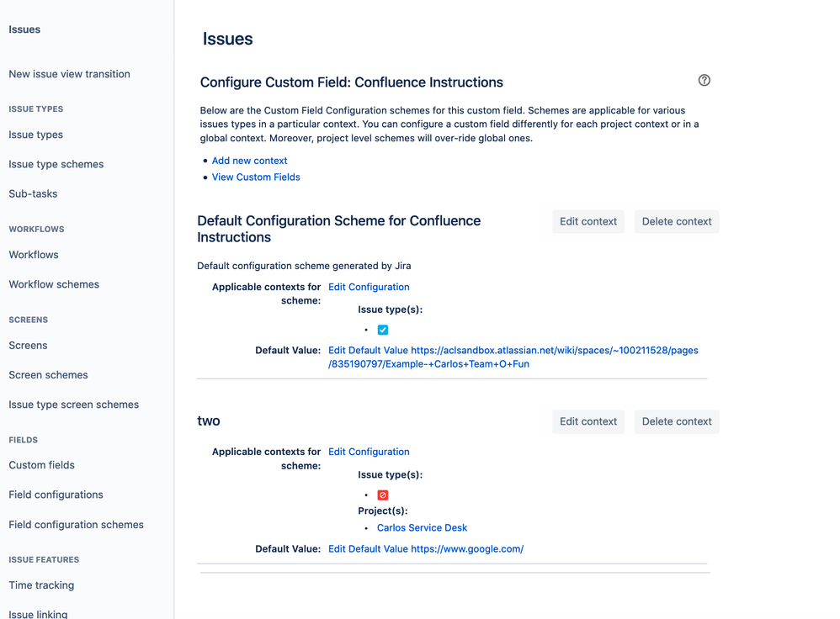The image size is (840, 619).
Task: Delete context for scheme two
Action: click(677, 422)
